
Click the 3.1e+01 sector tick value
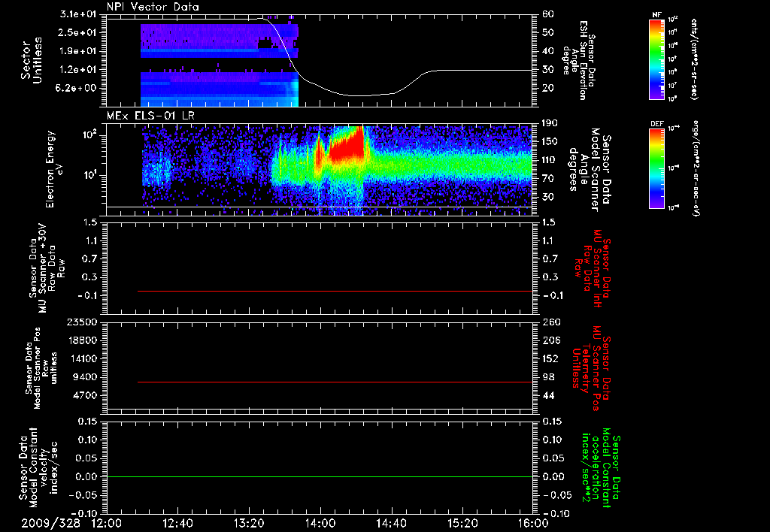pyautogui.click(x=77, y=14)
